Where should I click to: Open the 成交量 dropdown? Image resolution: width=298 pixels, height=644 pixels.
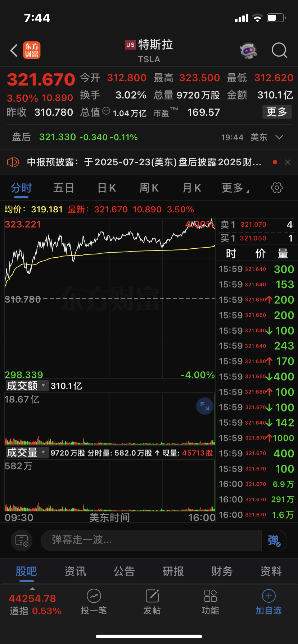click(27, 452)
